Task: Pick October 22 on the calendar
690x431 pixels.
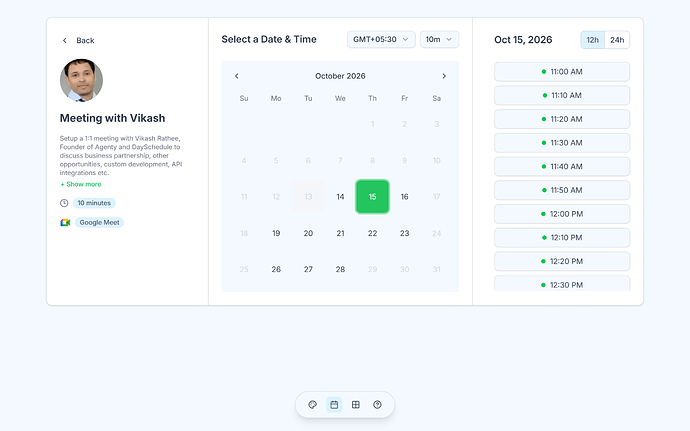Action: point(372,233)
